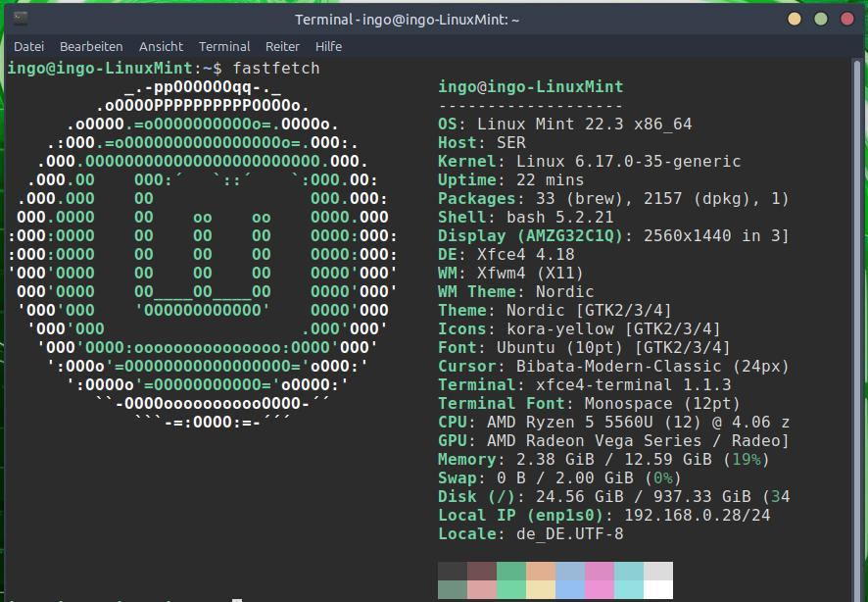Click the salmon color block in bottom row

click(x=482, y=589)
